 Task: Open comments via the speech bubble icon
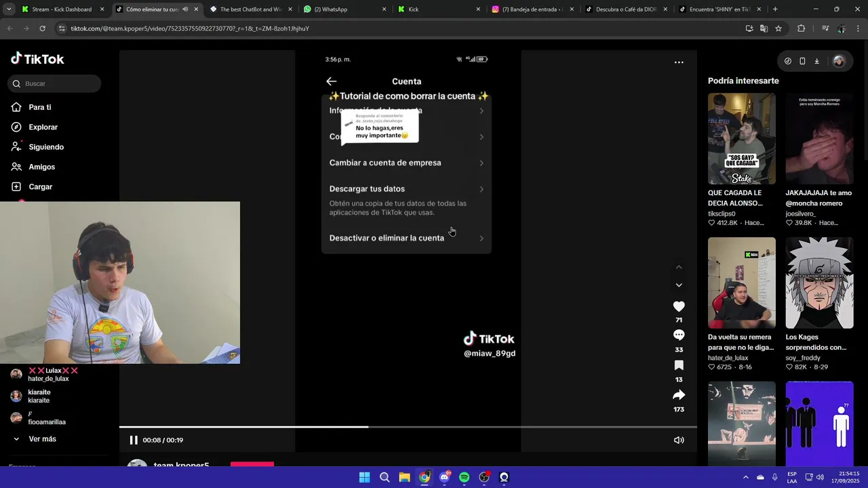[x=679, y=335]
